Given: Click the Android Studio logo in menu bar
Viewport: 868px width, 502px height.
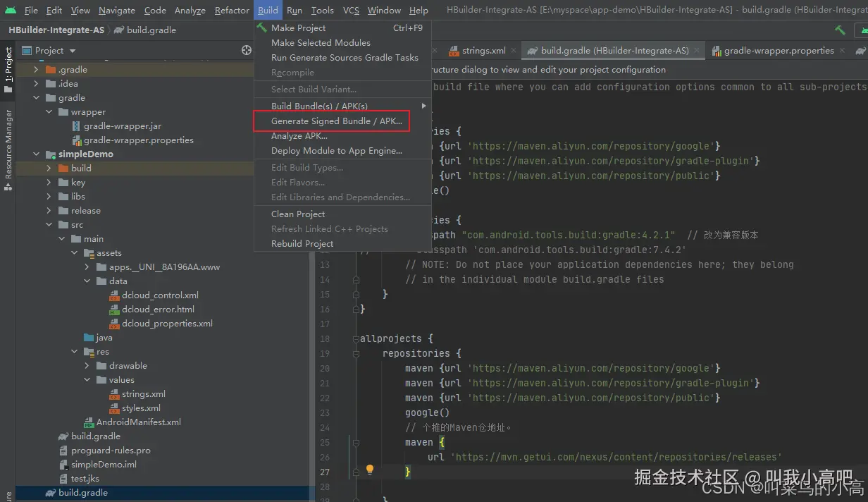Looking at the screenshot, I should point(10,10).
